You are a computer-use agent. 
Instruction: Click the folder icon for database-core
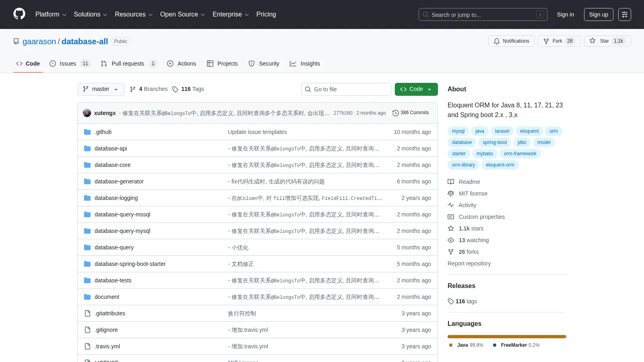(x=87, y=165)
